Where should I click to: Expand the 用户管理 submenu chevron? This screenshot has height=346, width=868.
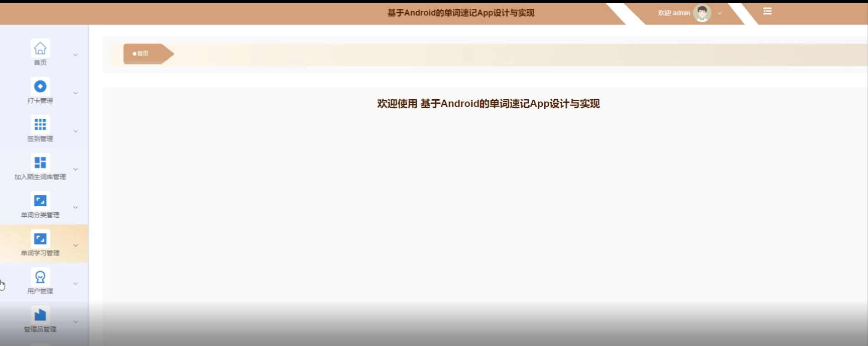[76, 284]
